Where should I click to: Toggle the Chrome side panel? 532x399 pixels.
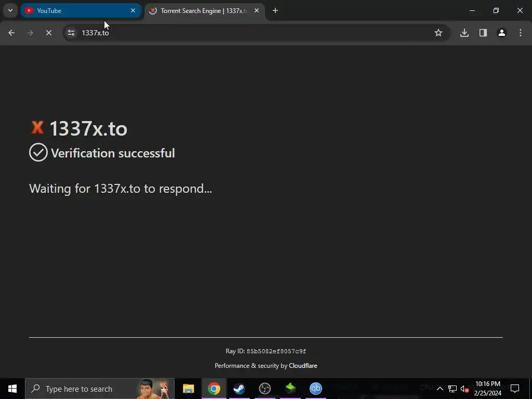click(x=483, y=33)
